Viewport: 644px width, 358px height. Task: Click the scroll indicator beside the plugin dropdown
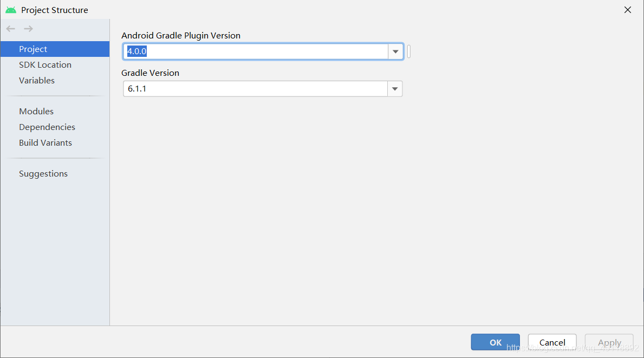point(409,51)
